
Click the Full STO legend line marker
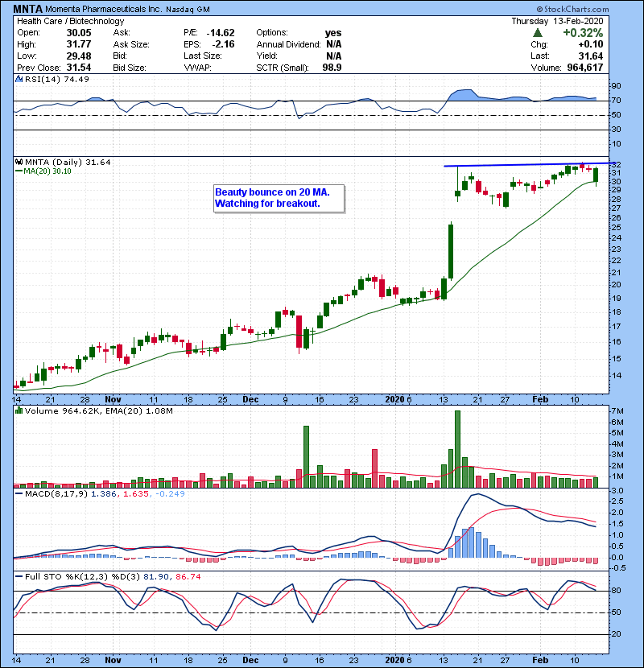click(x=19, y=576)
